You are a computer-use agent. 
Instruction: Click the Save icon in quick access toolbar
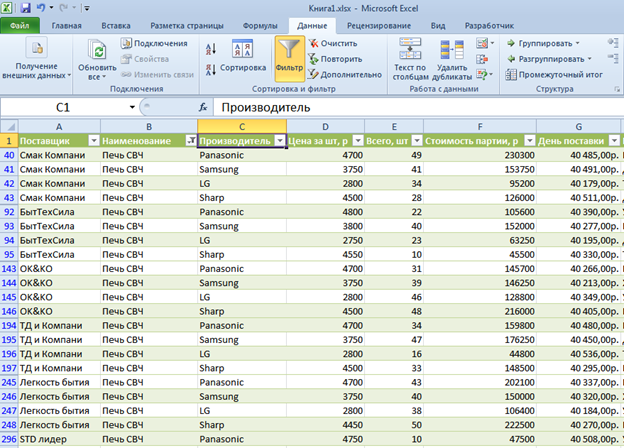[x=24, y=7]
